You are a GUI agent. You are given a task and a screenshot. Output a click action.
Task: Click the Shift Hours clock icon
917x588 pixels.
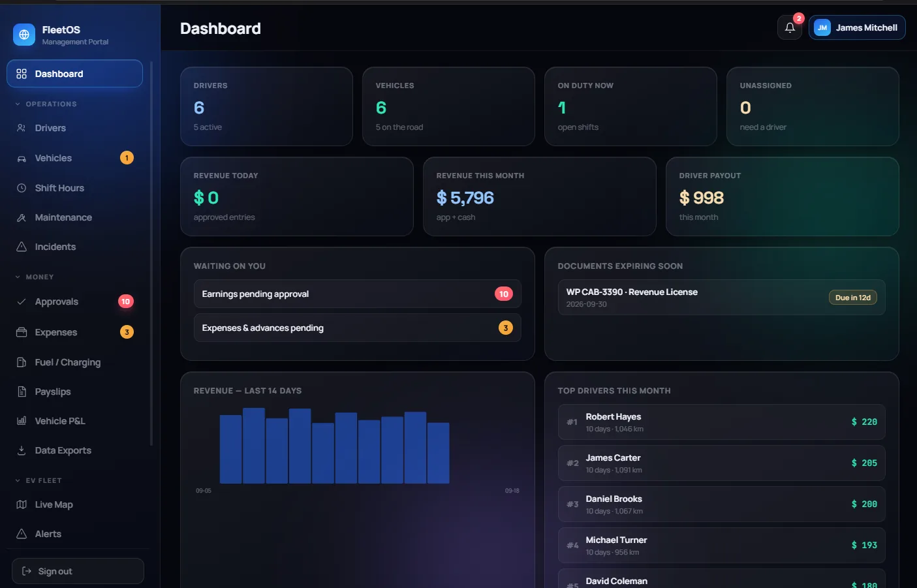(x=22, y=188)
